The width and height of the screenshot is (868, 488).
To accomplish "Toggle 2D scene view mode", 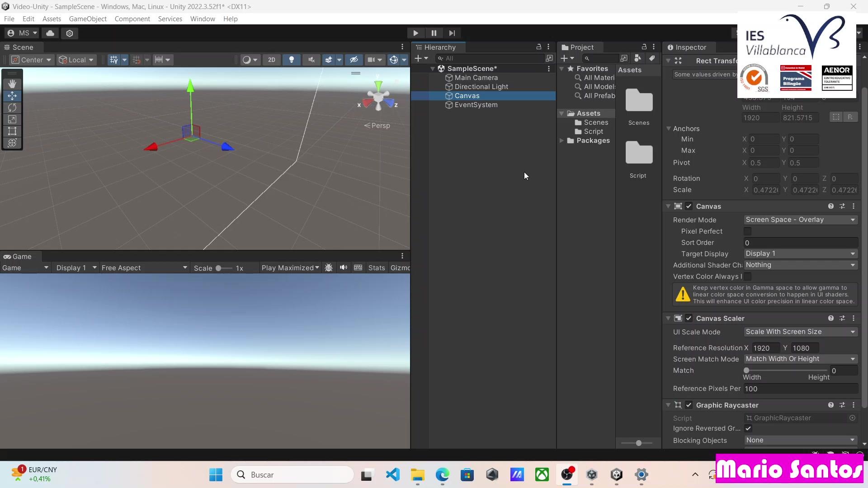I will click(x=271, y=60).
